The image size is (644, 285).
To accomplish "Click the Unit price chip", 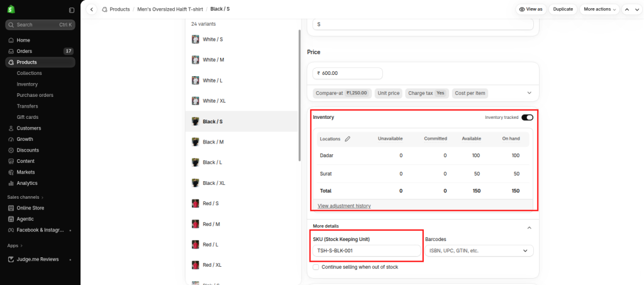I will (x=389, y=93).
